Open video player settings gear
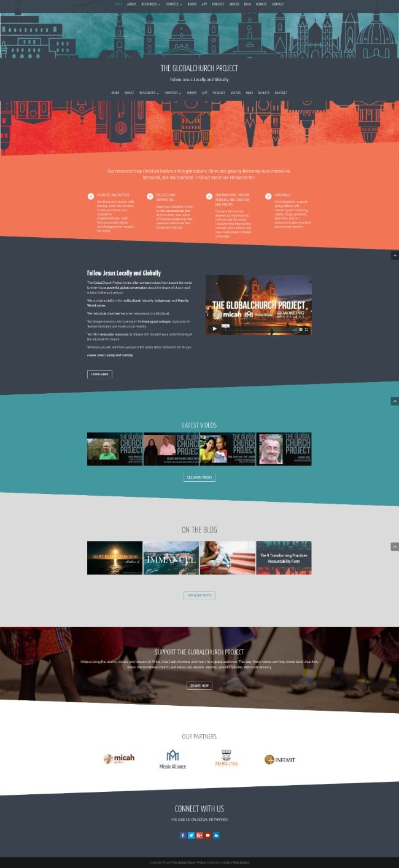 (301, 329)
